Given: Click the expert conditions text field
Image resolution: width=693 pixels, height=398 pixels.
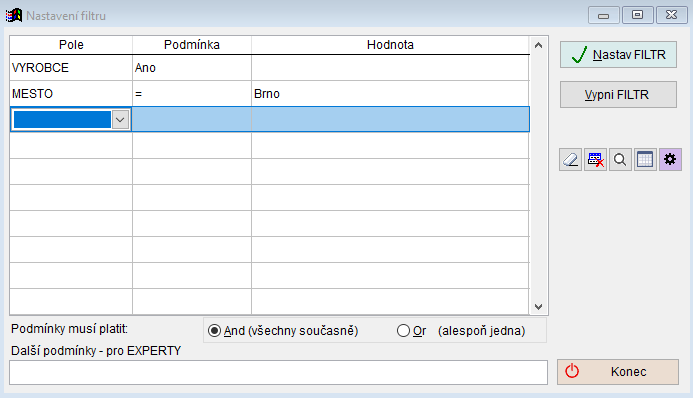Looking at the screenshot, I should click(278, 372).
